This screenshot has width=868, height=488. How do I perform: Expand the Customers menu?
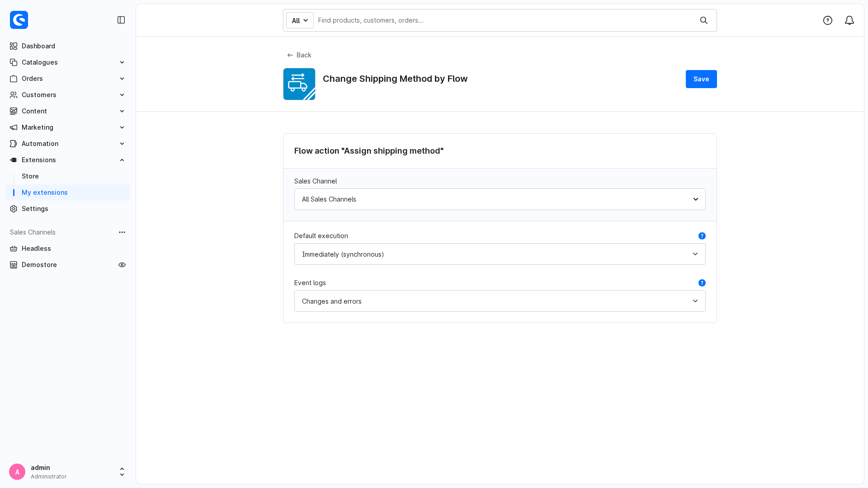click(68, 95)
